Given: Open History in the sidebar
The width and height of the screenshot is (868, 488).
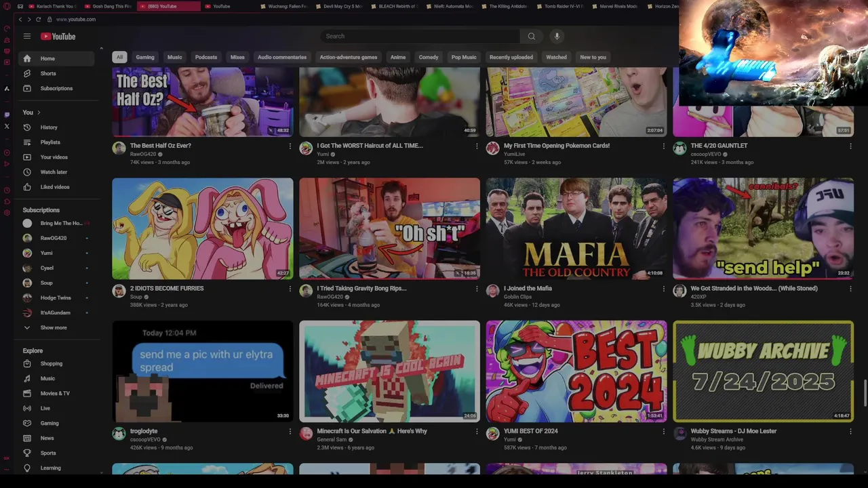Looking at the screenshot, I should (x=56, y=127).
